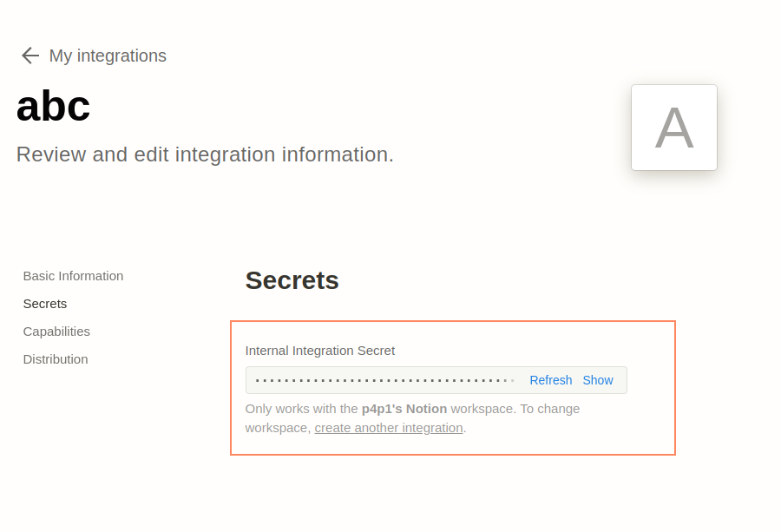Follow the "create another integration" link
The width and height of the screenshot is (781, 532).
(389, 428)
